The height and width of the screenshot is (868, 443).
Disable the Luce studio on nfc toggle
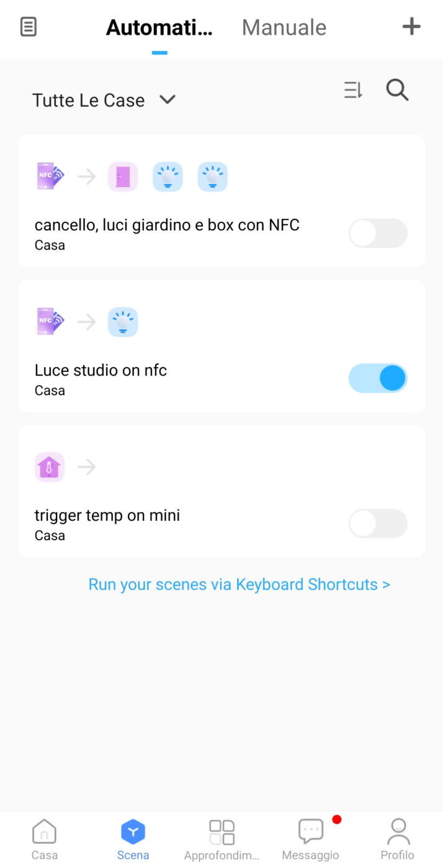(378, 378)
